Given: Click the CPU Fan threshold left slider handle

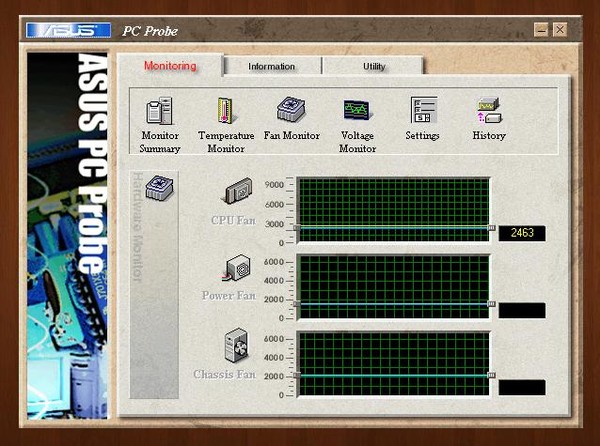Looking at the screenshot, I should point(297,228).
